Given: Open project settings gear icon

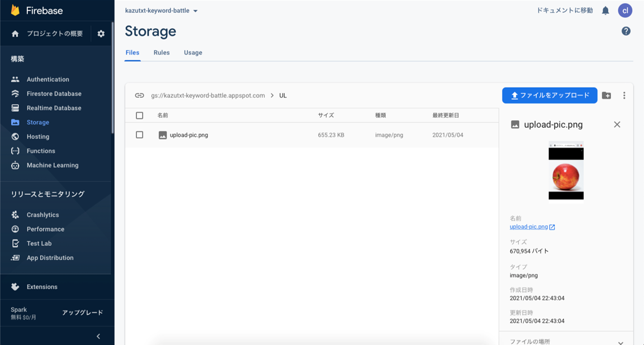Looking at the screenshot, I should tap(101, 33).
